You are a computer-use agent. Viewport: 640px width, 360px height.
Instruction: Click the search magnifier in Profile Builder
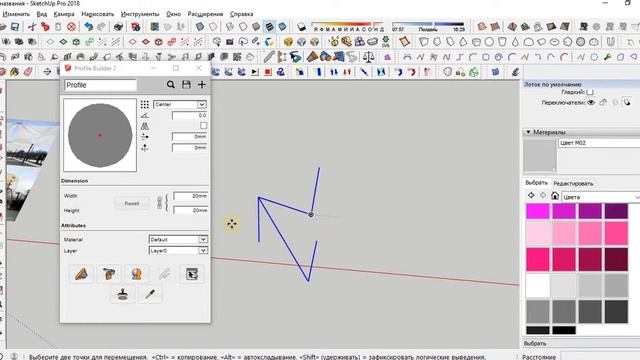[x=171, y=84]
